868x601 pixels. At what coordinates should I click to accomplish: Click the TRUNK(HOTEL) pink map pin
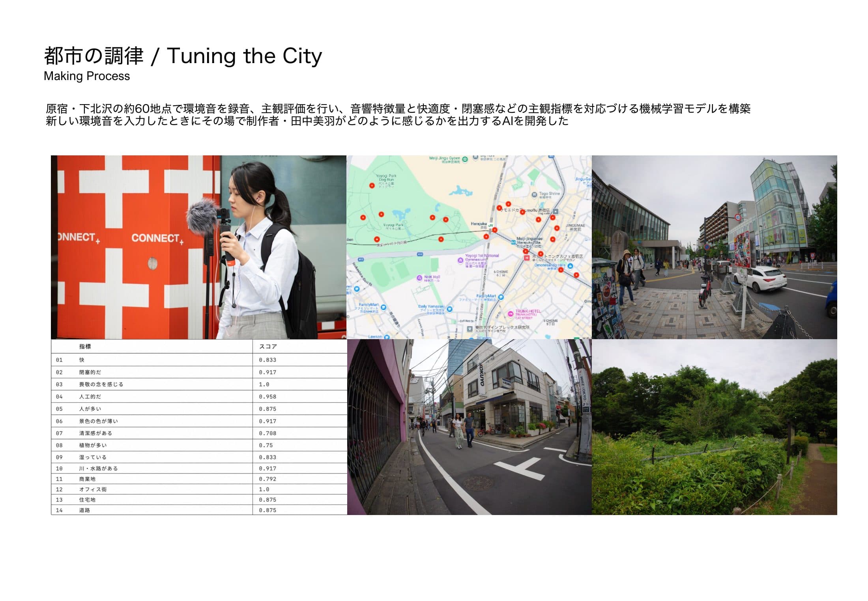[x=511, y=314]
